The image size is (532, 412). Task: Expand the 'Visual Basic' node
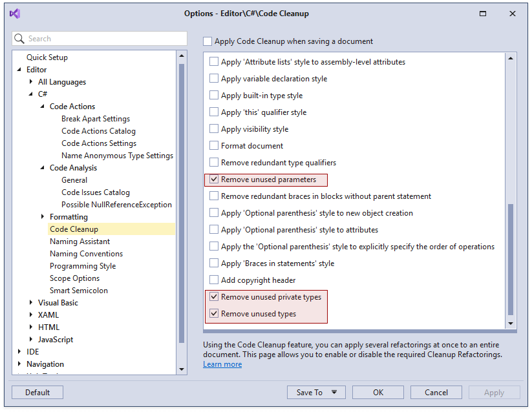point(30,302)
